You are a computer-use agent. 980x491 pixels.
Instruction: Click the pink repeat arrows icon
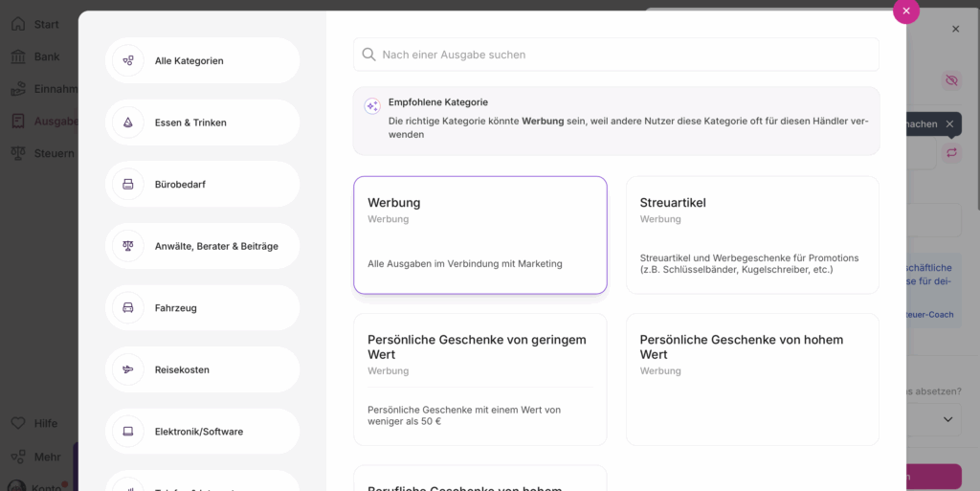(950, 152)
